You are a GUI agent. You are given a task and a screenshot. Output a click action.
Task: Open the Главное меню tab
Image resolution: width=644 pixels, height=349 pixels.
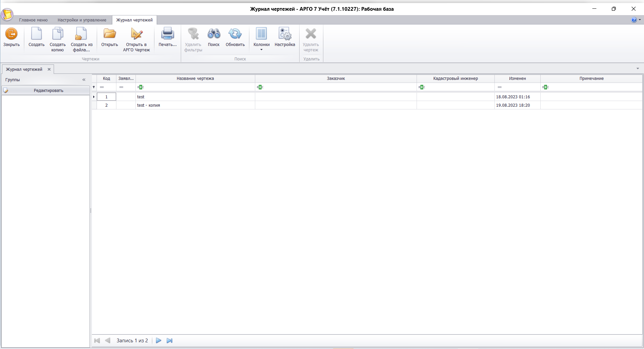pos(33,20)
